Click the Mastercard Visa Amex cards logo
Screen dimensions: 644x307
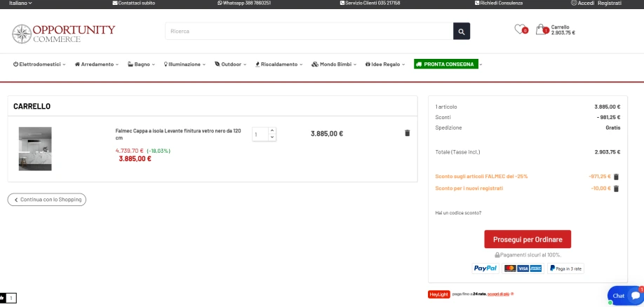pos(523,268)
